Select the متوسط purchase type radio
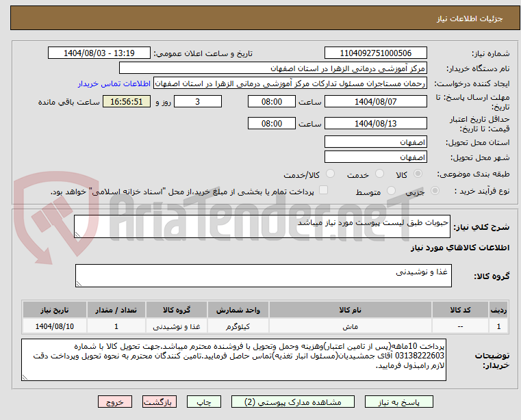Screen dimensions: 521x420 (391, 191)
